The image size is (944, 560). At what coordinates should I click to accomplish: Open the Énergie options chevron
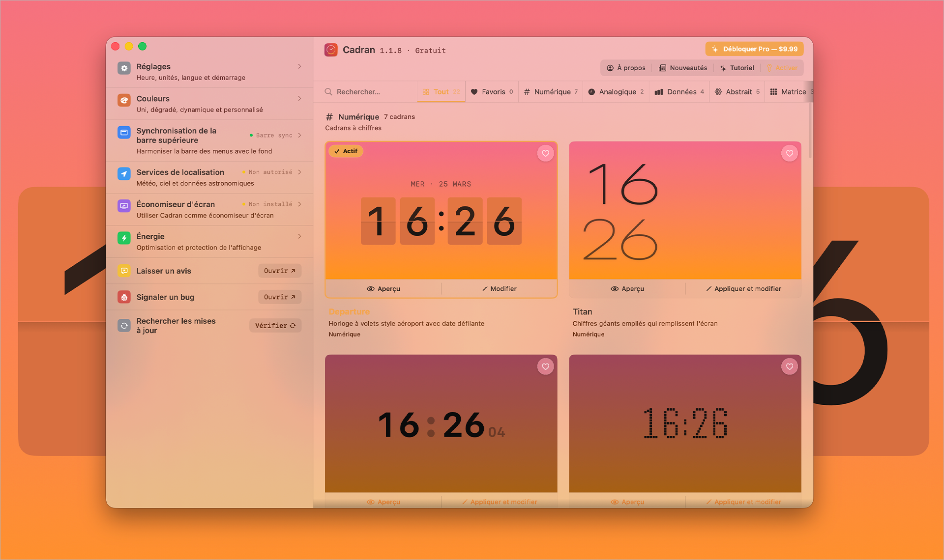tap(300, 236)
